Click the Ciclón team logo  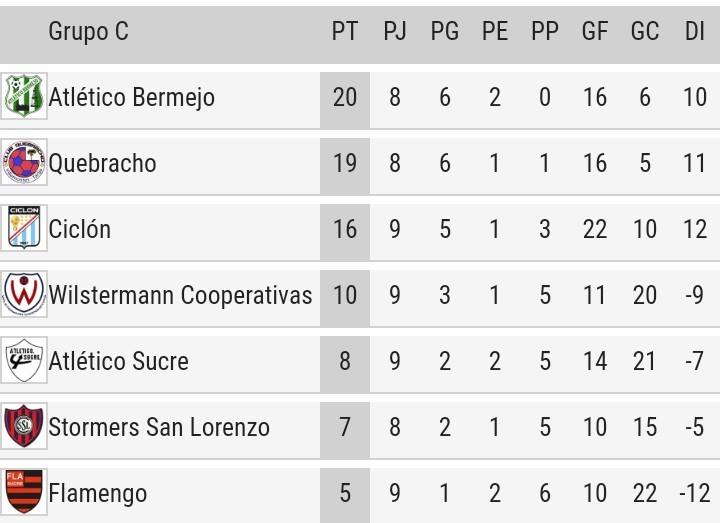pyautogui.click(x=24, y=228)
